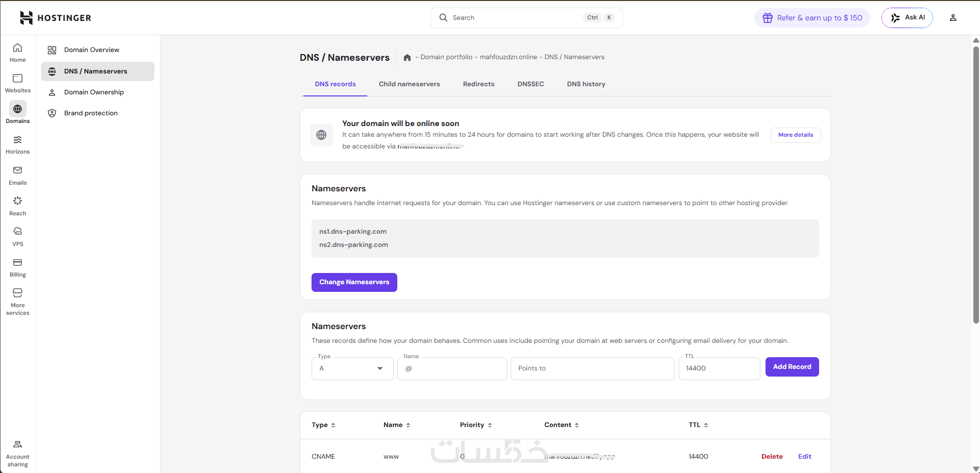Open Account sharing in sidebar

[17, 453]
